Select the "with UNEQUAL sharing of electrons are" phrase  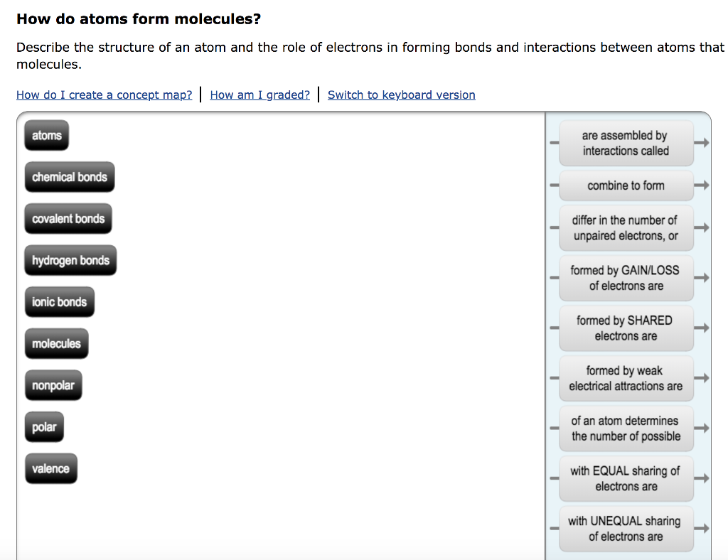626,528
